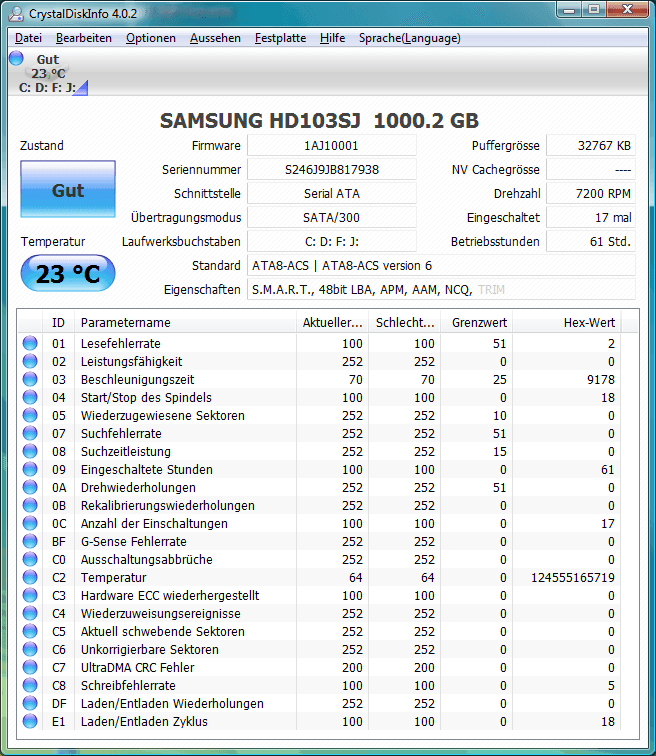Click hex value 124555165719 in Temperatur row
Viewport: 656px width, 756px height.
573,578
